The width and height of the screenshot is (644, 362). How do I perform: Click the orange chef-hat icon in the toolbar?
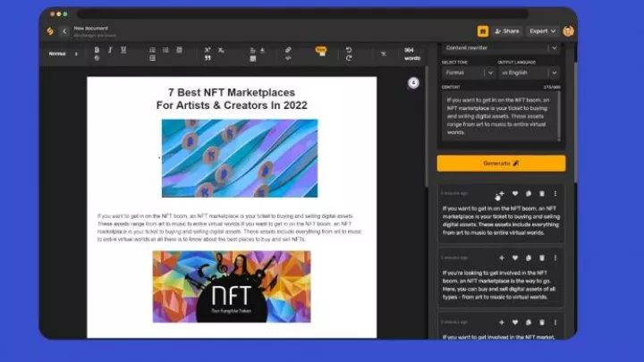(321, 51)
